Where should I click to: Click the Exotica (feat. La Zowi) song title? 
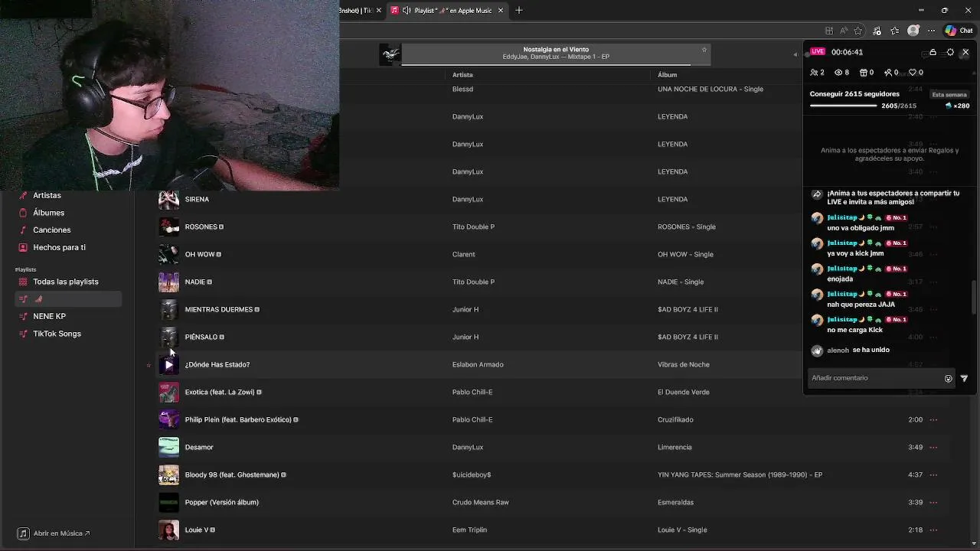[x=220, y=393]
